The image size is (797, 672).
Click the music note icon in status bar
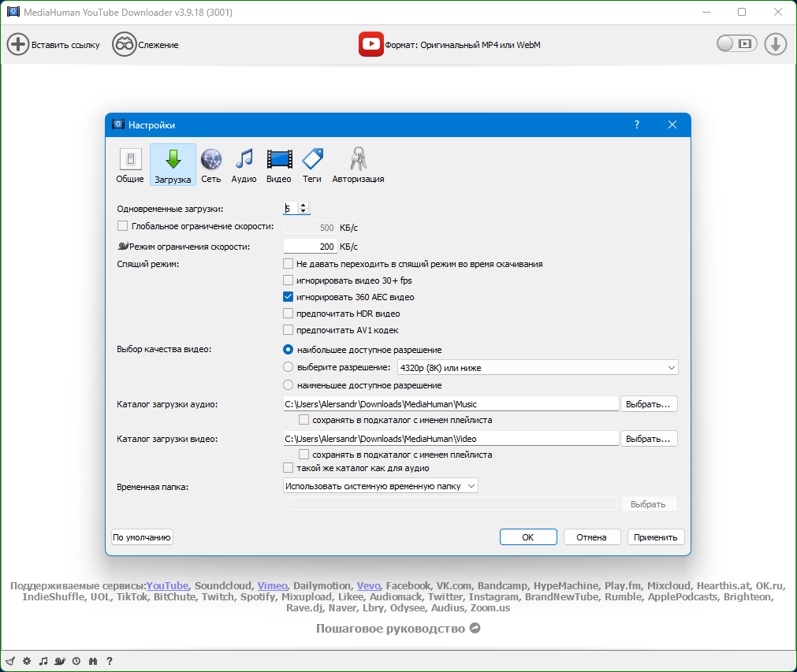click(x=43, y=661)
